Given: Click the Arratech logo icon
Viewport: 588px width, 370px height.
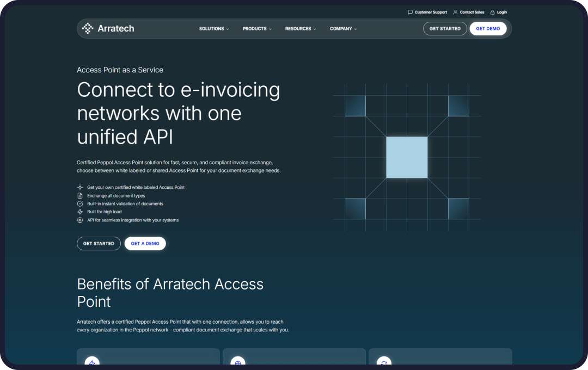Looking at the screenshot, I should pyautogui.click(x=87, y=28).
